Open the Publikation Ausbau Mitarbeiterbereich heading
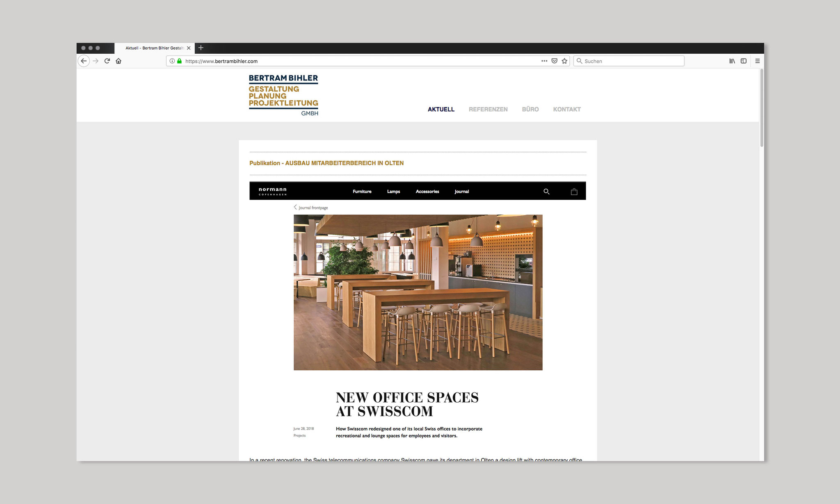Image resolution: width=840 pixels, height=504 pixels. 326,163
